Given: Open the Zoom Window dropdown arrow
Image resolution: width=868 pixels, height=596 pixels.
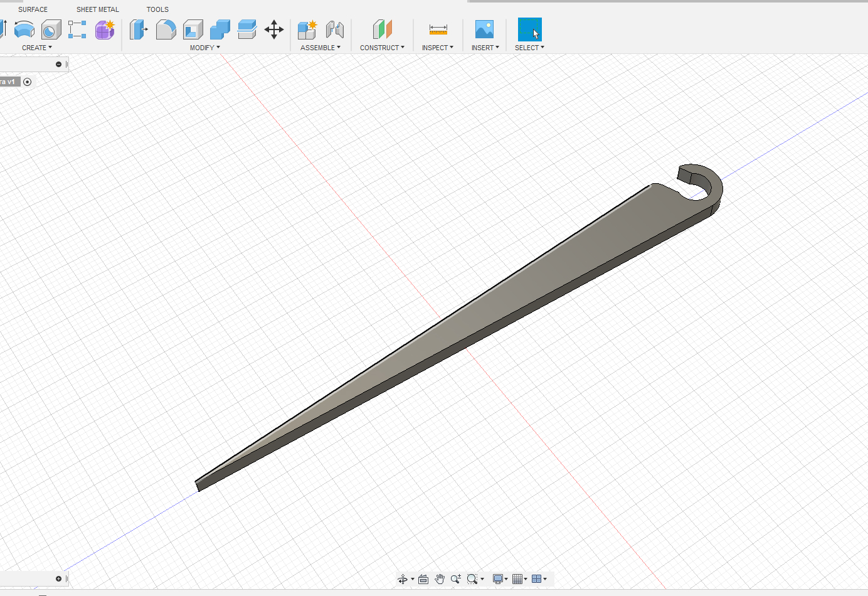Looking at the screenshot, I should point(482,579).
